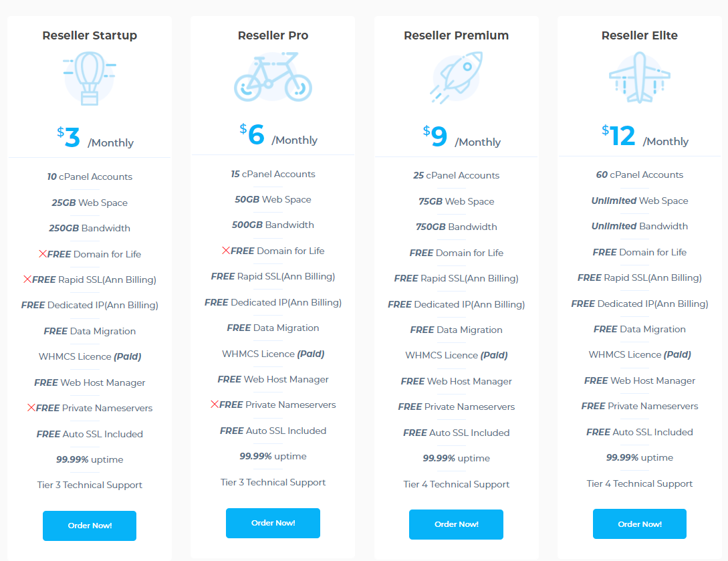Click Tier 4 Technical Support on Premium plan
Image resolution: width=728 pixels, height=561 pixels.
456,484
